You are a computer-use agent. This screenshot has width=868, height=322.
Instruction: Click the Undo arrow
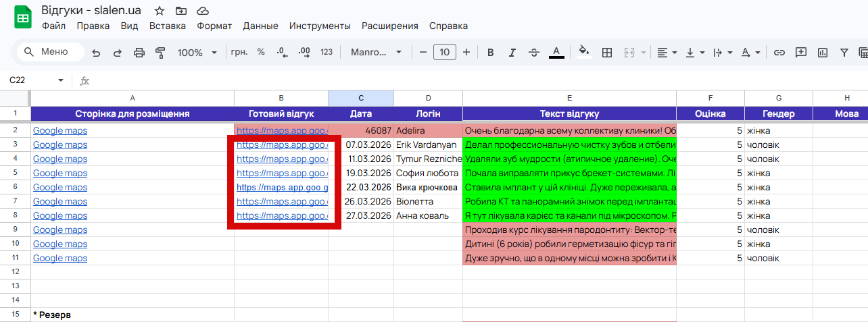pyautogui.click(x=96, y=52)
